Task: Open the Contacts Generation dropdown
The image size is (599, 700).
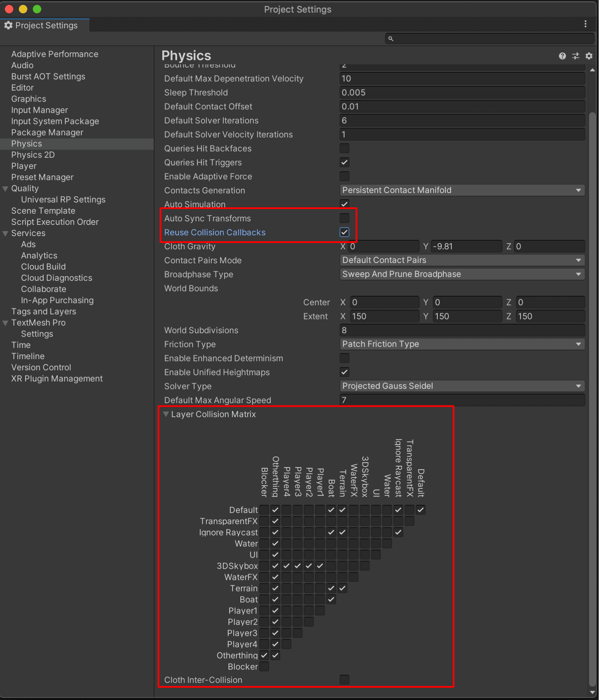Action: click(462, 190)
